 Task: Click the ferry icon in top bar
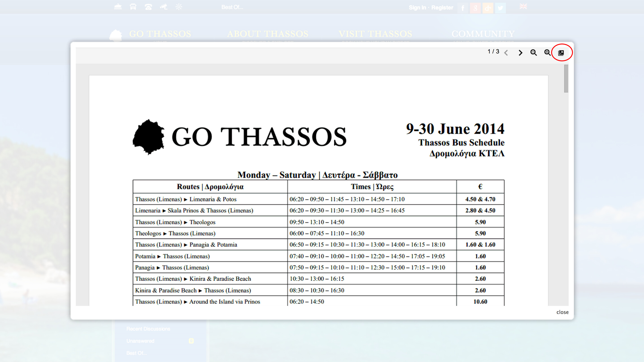tap(118, 7)
